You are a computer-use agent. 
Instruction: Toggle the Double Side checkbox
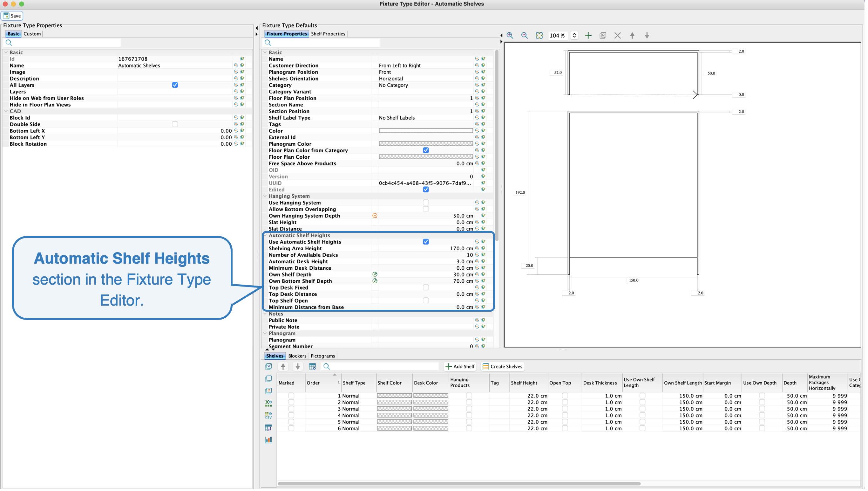coord(175,124)
